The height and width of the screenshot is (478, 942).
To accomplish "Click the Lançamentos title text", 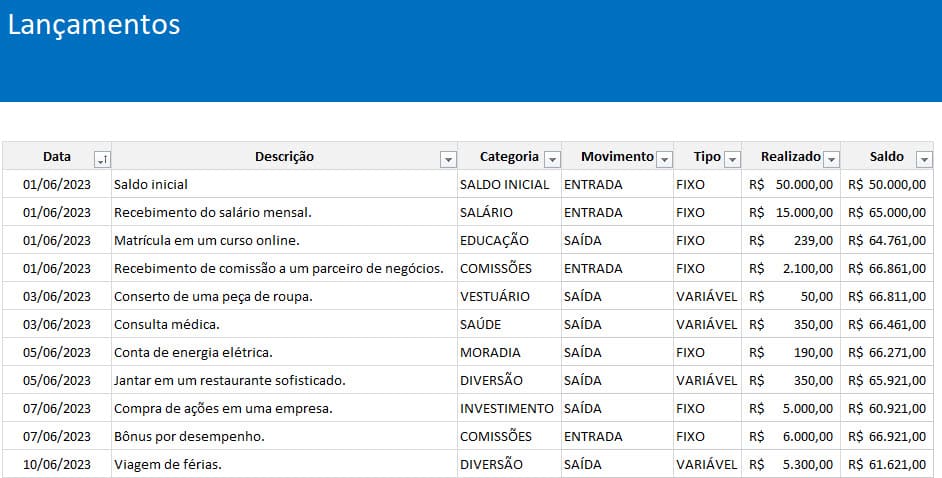I will [94, 25].
